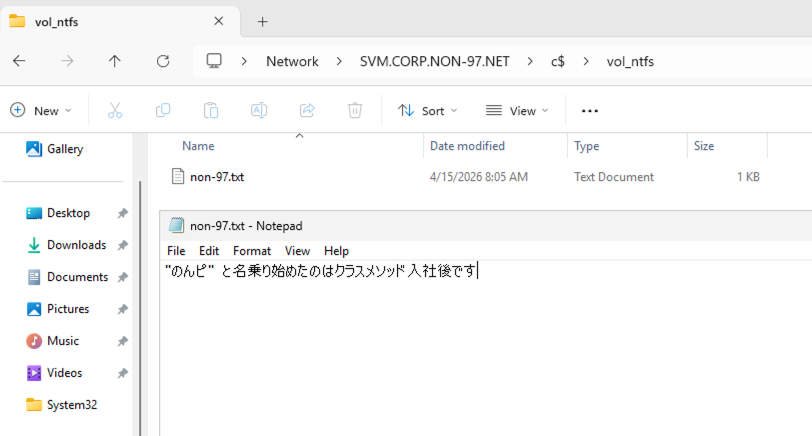The height and width of the screenshot is (436, 812).
Task: Unpin Pictures using its pin icon
Action: click(x=123, y=310)
